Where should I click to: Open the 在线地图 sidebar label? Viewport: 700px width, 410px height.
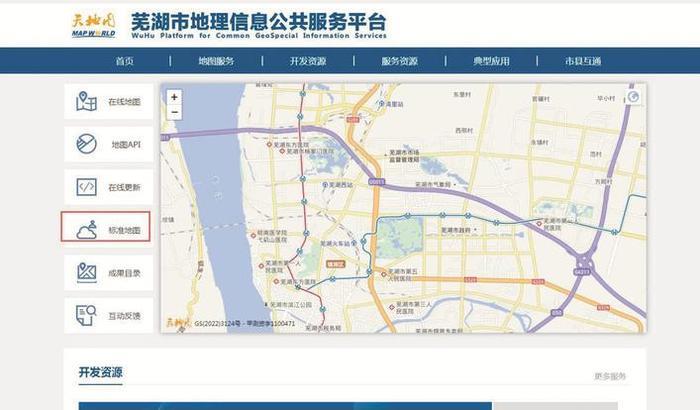coord(124,102)
